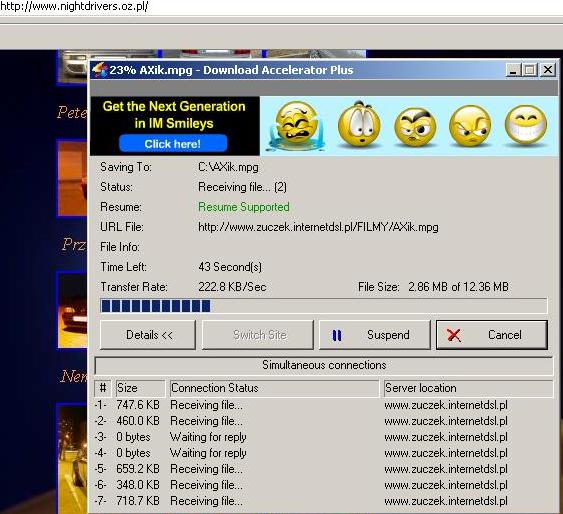Click the 'Simultaneous connections' header bar
Screen dimensions: 563x514
pyautogui.click(x=324, y=365)
